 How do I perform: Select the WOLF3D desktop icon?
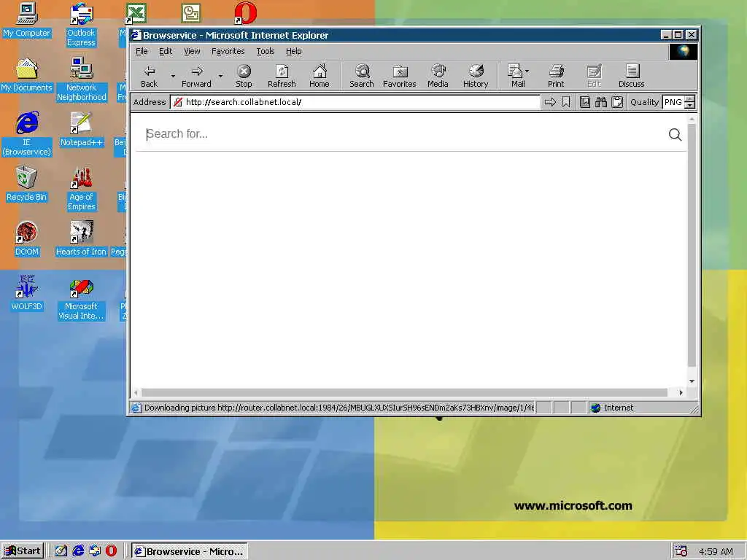tap(26, 294)
